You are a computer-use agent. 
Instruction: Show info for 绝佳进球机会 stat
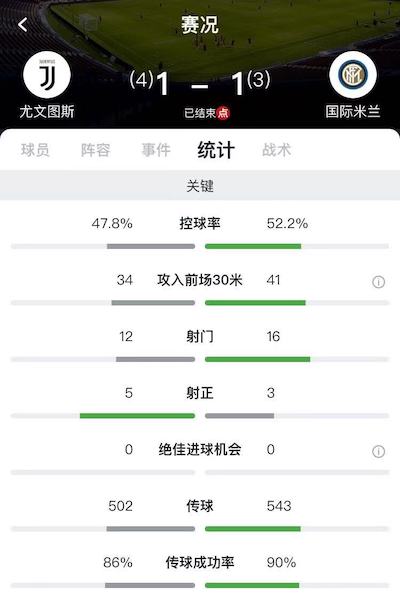coord(378,451)
